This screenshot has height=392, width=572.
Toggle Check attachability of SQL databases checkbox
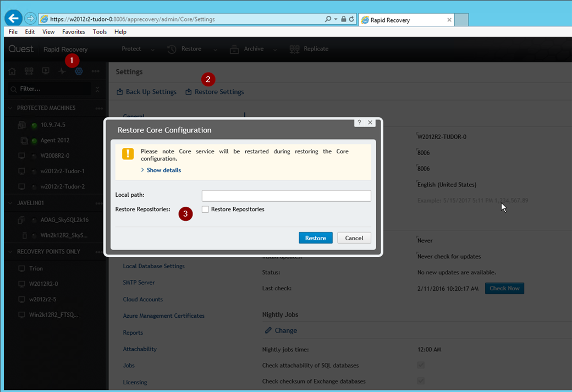pos(421,365)
